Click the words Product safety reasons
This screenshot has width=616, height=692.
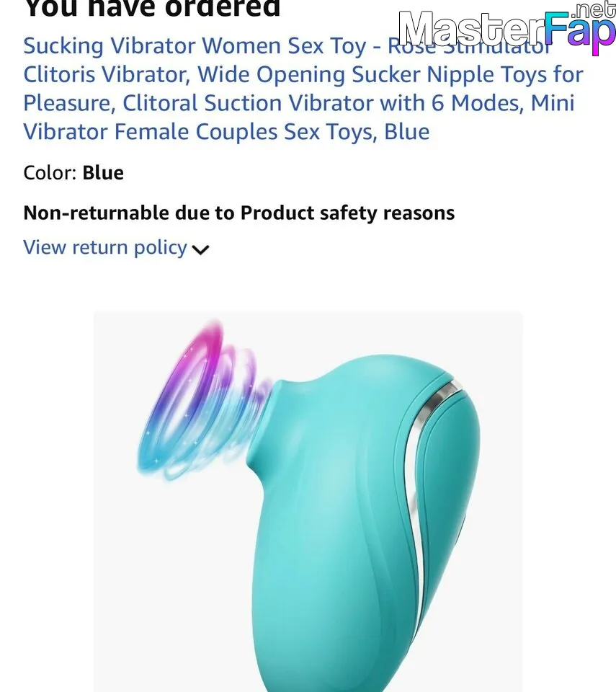[347, 213]
